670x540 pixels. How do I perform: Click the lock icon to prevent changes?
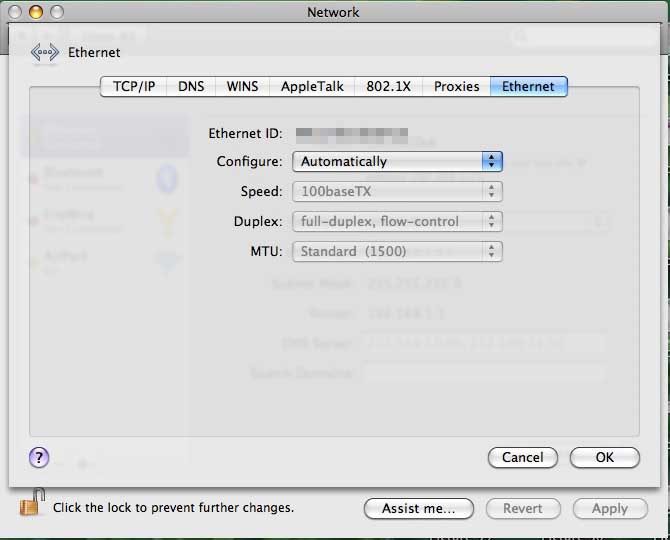point(32,502)
